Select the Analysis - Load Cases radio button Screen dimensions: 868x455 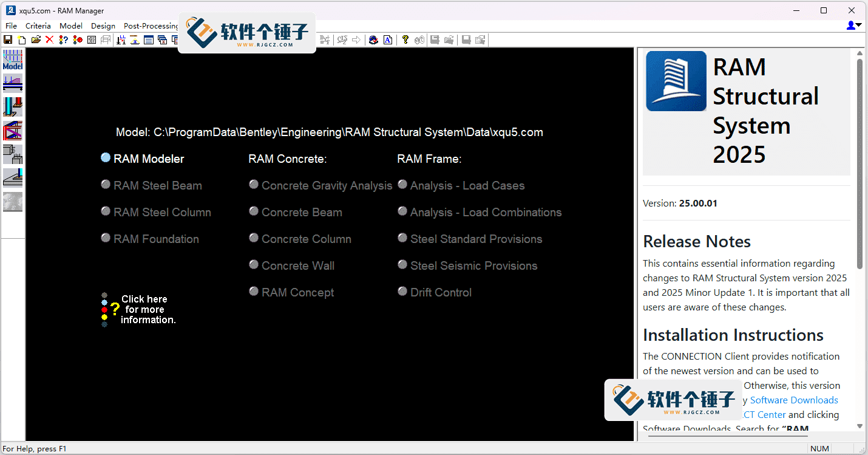402,185
